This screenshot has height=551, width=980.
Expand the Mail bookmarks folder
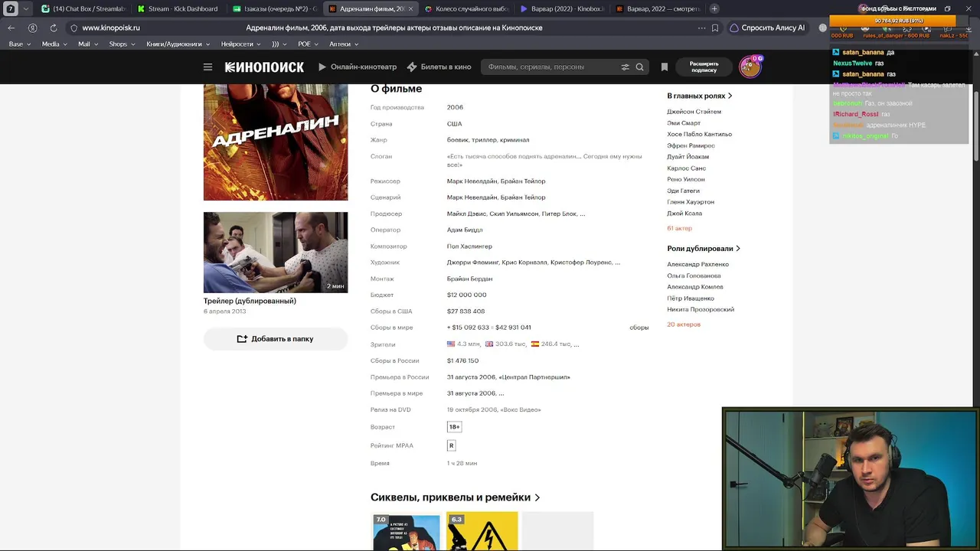tap(87, 44)
